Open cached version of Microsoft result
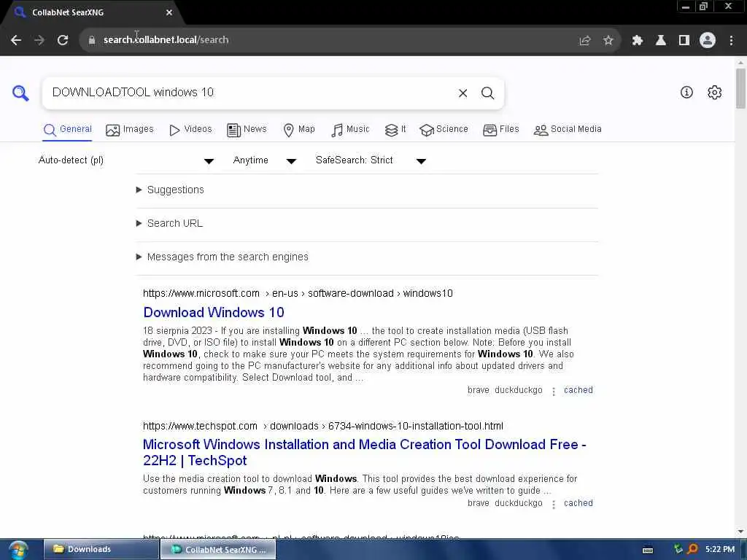 click(x=578, y=390)
